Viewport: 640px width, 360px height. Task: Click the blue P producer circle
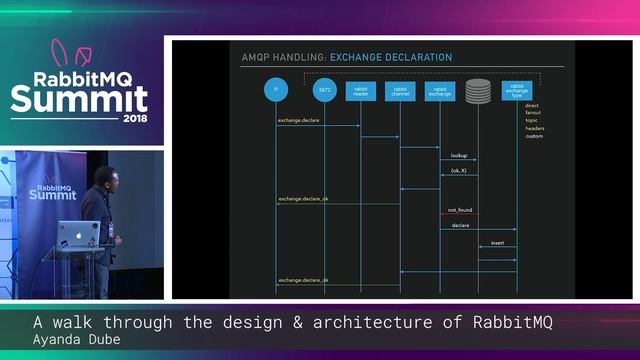[x=276, y=90]
